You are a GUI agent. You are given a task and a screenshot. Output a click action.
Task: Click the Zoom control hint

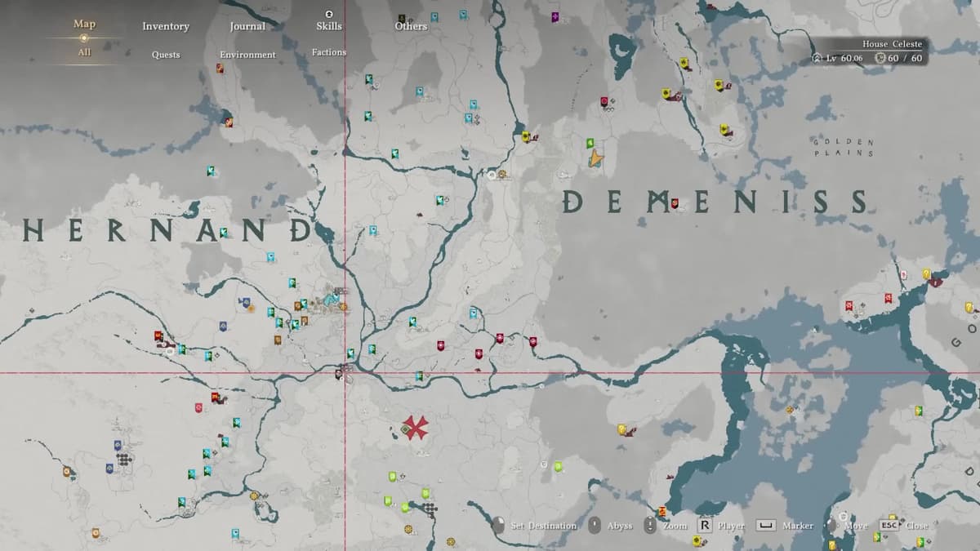(x=675, y=526)
